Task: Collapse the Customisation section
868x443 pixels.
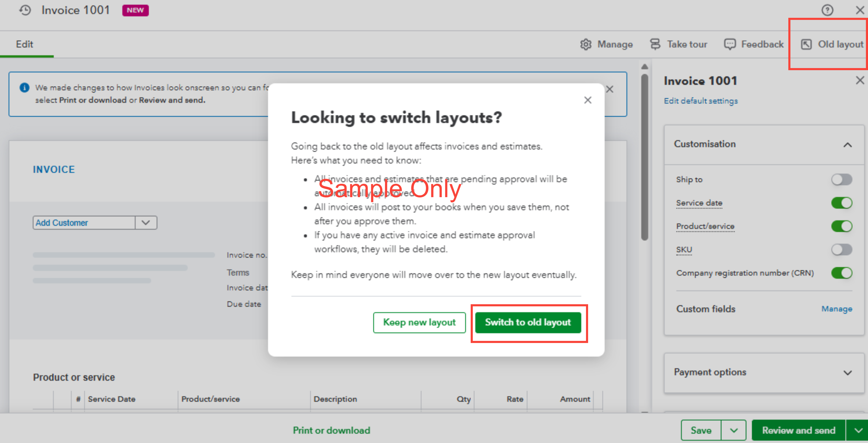Action: [x=848, y=145]
